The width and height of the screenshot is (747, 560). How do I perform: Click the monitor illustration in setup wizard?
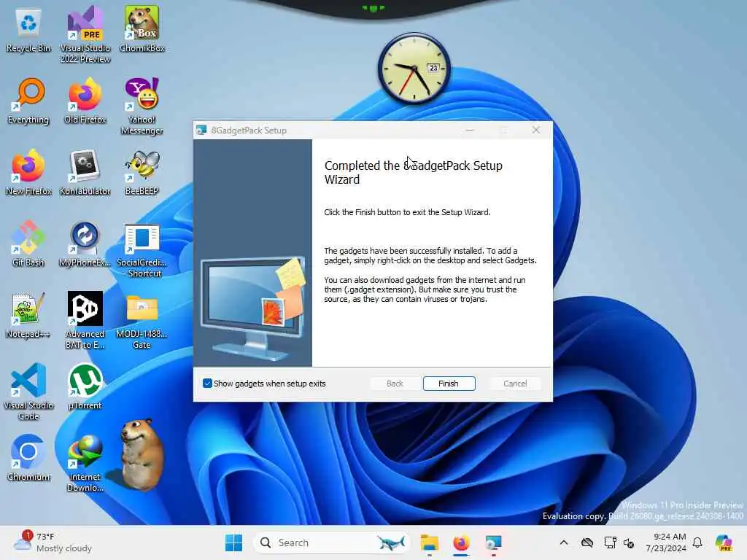tap(252, 308)
